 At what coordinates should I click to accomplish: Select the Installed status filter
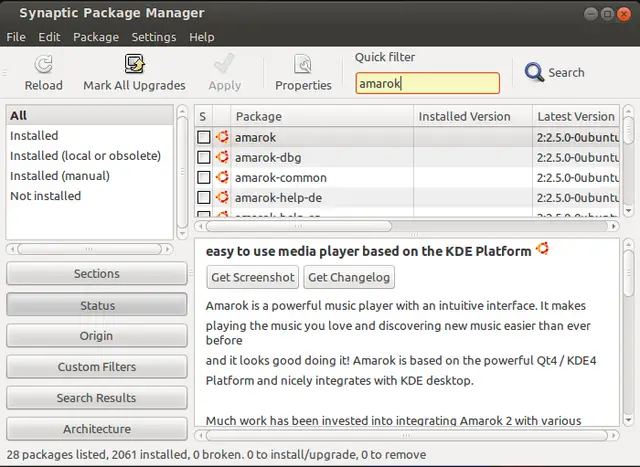(90, 136)
